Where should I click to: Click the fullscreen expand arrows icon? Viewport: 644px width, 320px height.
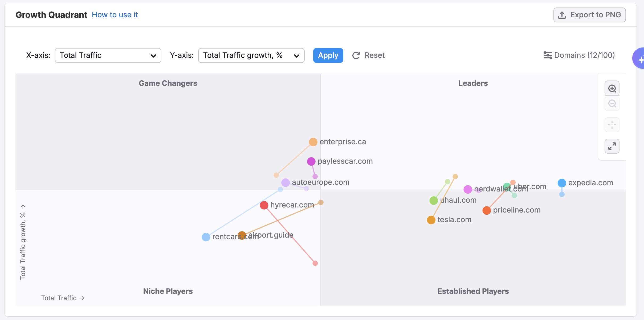click(x=612, y=146)
